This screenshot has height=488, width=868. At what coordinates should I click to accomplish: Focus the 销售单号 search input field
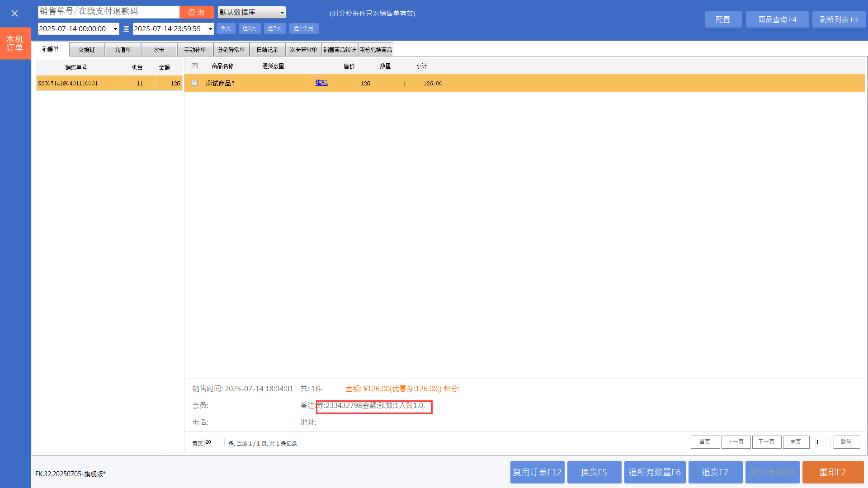[108, 12]
